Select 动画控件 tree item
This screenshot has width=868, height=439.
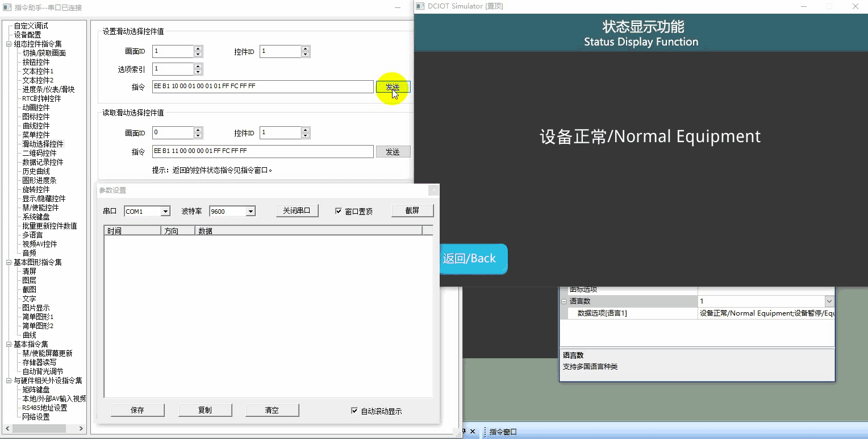coord(36,107)
